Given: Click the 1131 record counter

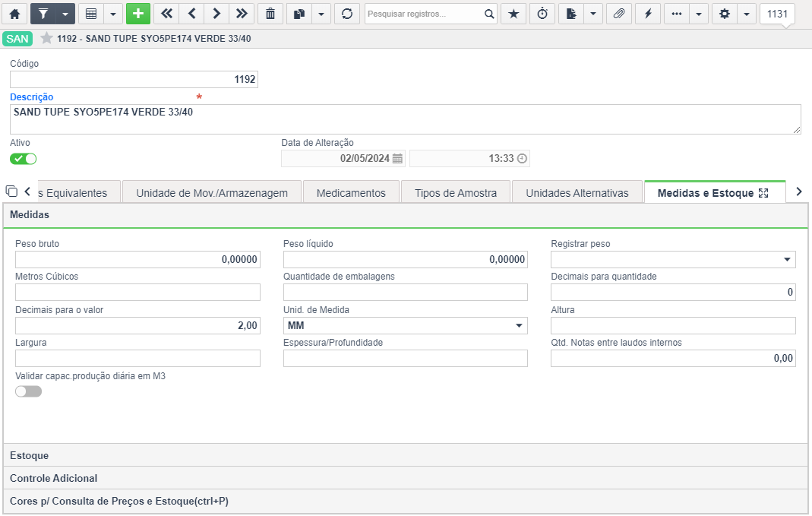Looking at the screenshot, I should 777,14.
